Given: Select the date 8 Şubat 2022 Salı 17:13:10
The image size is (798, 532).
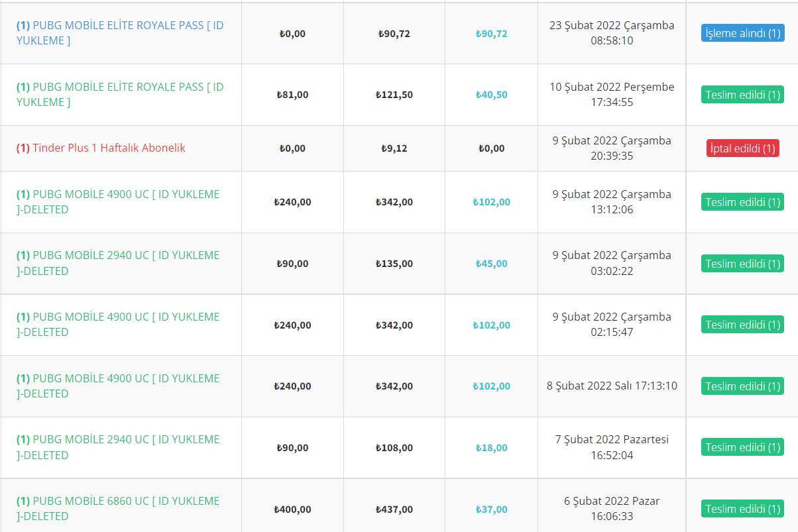Looking at the screenshot, I should click(x=612, y=386).
